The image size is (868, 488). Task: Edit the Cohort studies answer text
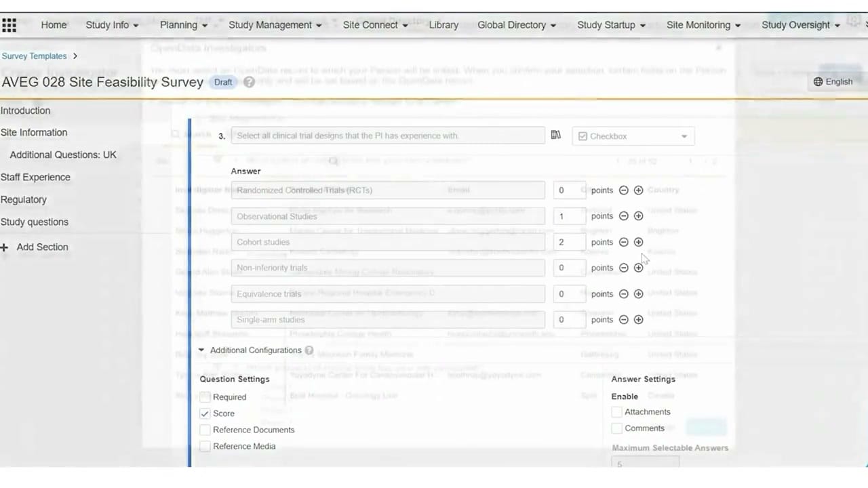(387, 242)
